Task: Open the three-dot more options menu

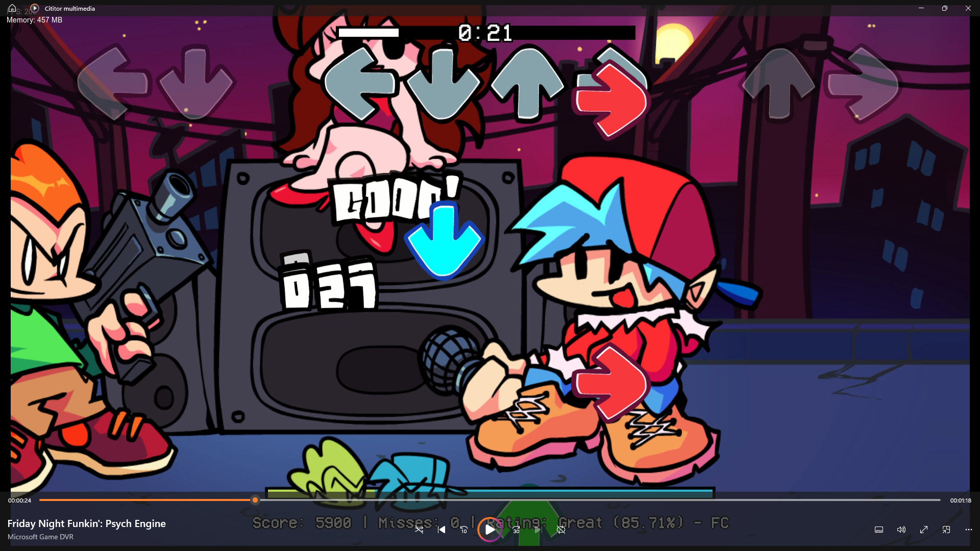Action: [969, 530]
